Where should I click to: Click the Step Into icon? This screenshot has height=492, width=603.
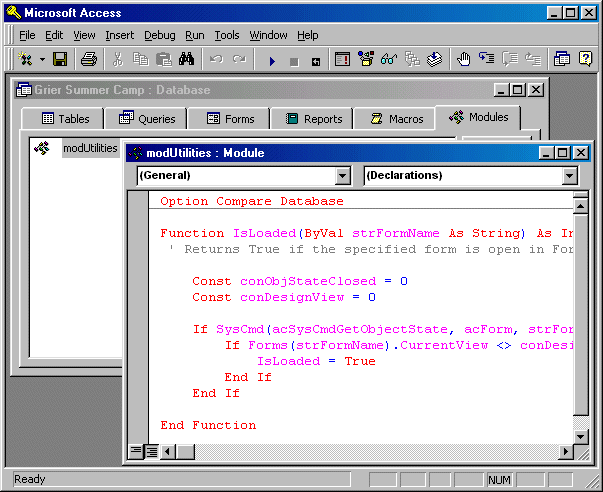[x=486, y=59]
